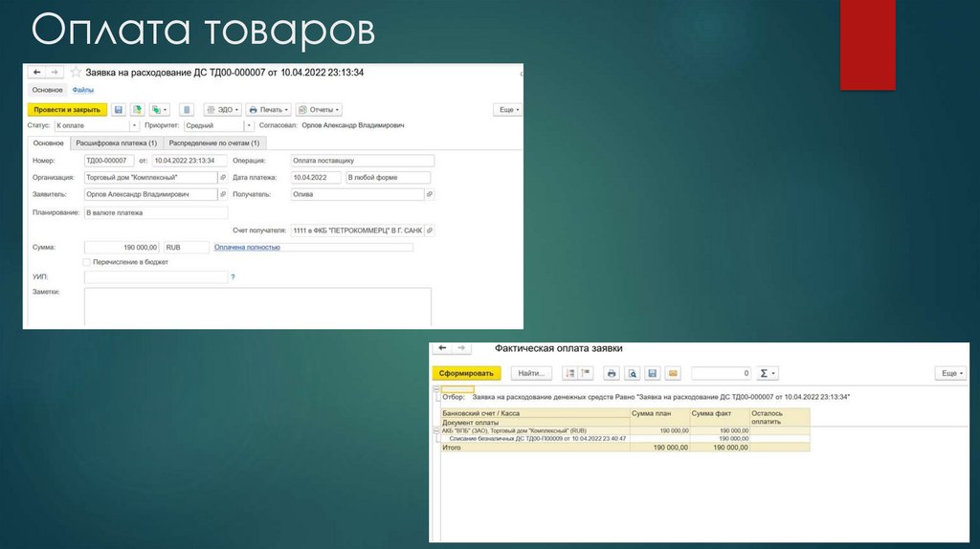Click the Сформировать button
Image resolution: width=980 pixels, height=549 pixels.
tap(466, 374)
